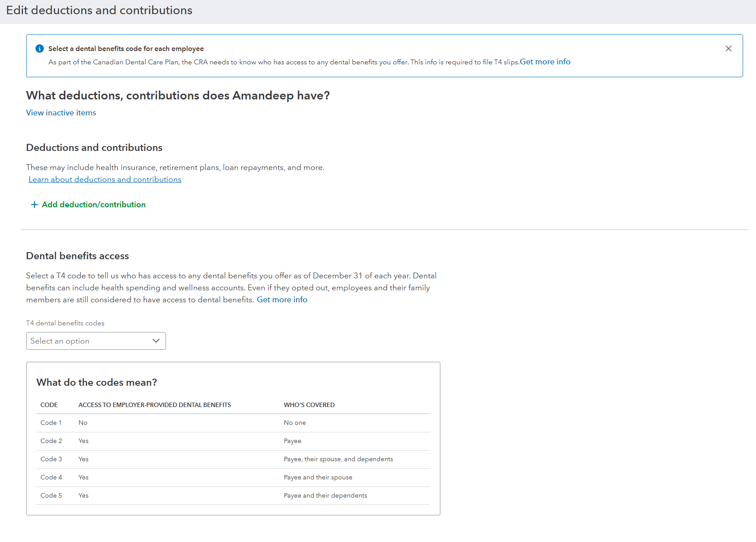
Task: Click Code 3 row for spouse and dependents
Action: pyautogui.click(x=233, y=459)
